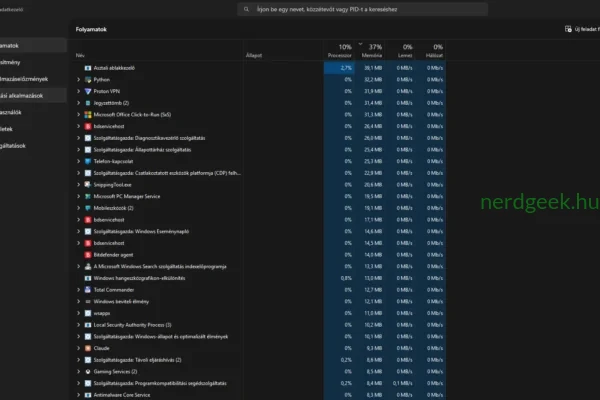Click the Mobileszközök (2) icon
600x400 pixels.
(x=88, y=208)
